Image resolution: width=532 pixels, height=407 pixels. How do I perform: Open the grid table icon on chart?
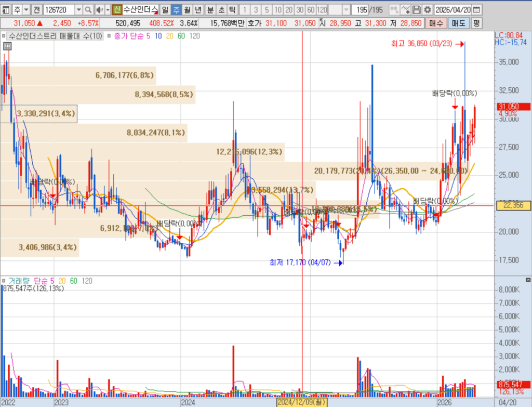(x=7, y=46)
